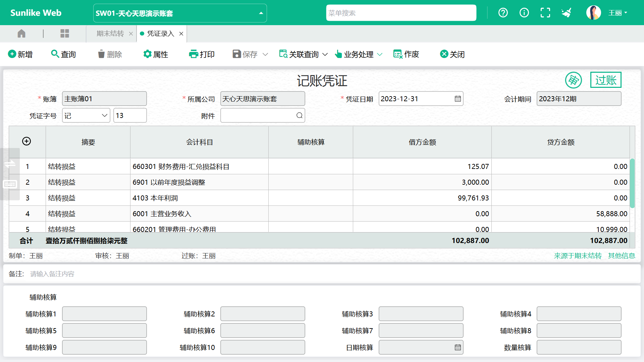Viewport: 644px width, 362px height.
Task: Click the left panel swap arrows icon
Action: pyautogui.click(x=10, y=164)
